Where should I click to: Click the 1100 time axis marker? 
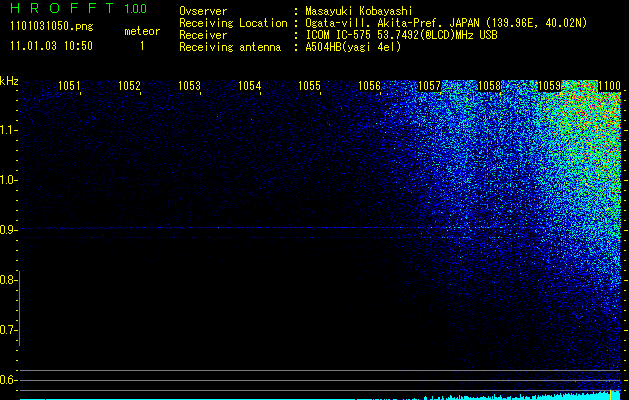tap(609, 86)
